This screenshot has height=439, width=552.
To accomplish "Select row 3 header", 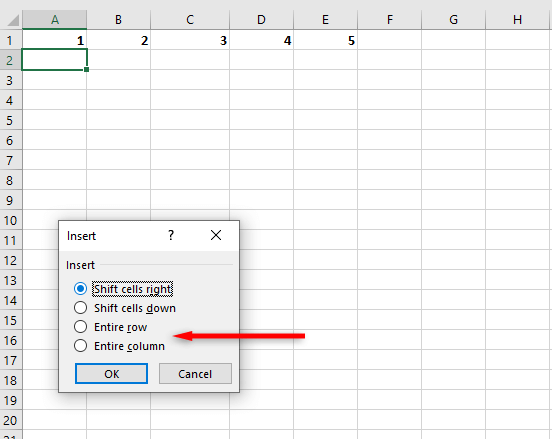I will tap(11, 80).
